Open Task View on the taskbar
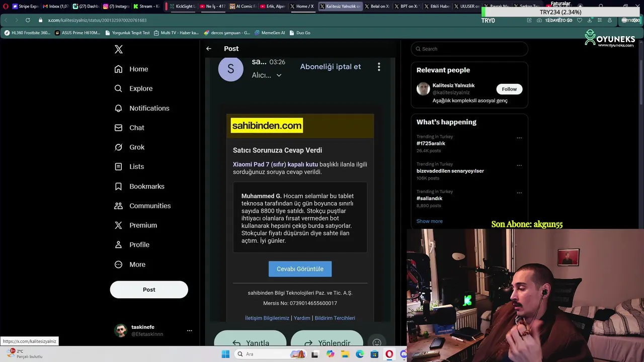The image size is (644, 362). pos(315,354)
